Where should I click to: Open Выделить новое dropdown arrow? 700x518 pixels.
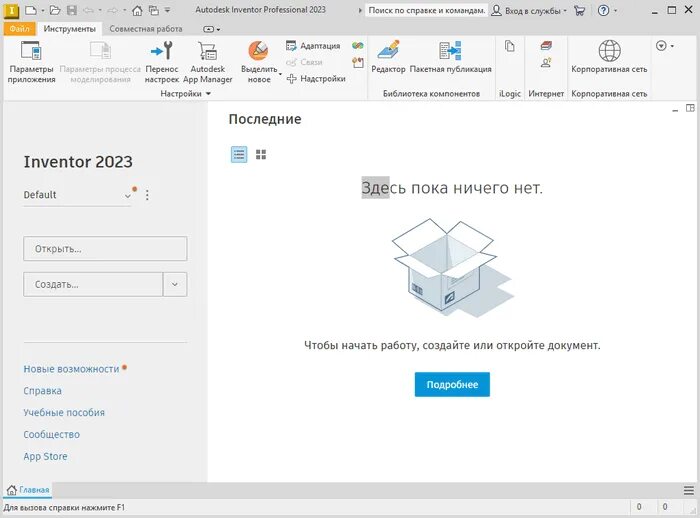(x=280, y=74)
